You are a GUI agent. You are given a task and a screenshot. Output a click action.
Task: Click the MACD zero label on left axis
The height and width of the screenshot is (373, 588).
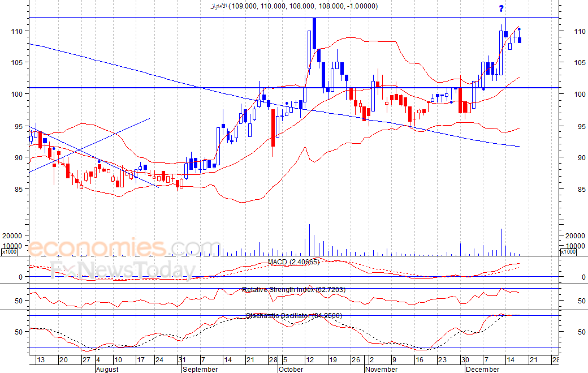pyautogui.click(x=20, y=277)
